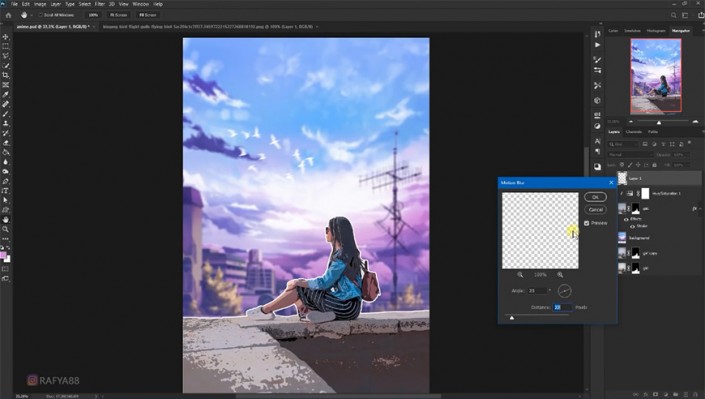Collapse the girl layer effects fx arrow
705x399 pixels.
click(699, 209)
